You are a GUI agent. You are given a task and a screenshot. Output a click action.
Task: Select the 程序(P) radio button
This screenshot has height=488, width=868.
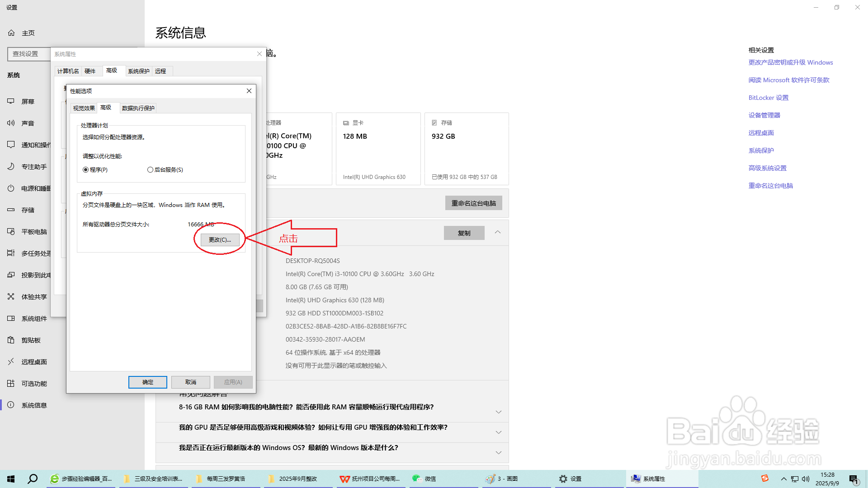point(86,169)
